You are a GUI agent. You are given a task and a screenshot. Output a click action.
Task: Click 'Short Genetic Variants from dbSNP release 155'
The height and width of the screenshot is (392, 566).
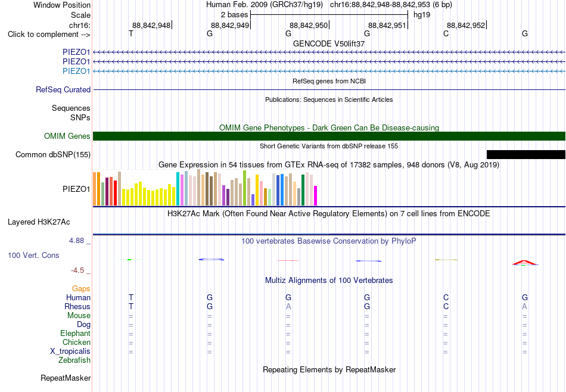[329, 146]
